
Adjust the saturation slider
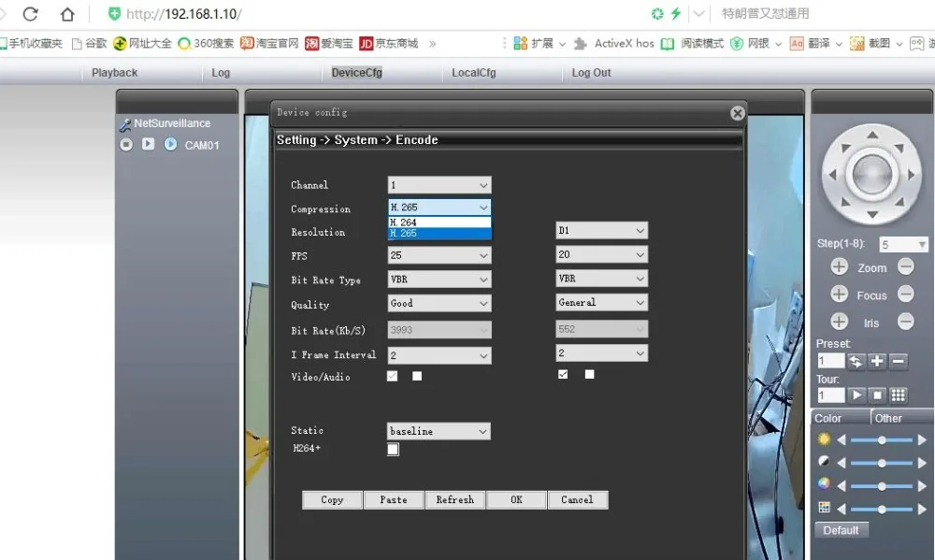tap(882, 486)
